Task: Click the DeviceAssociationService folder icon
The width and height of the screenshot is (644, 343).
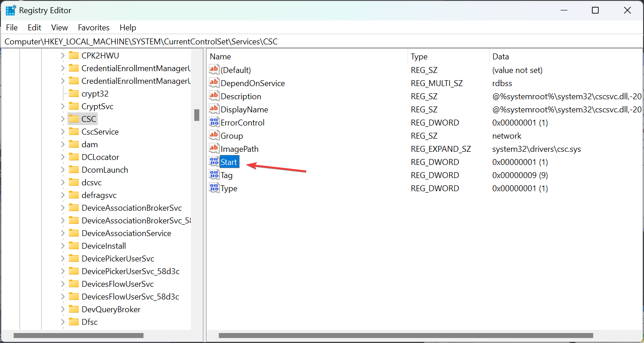Action: tap(74, 233)
